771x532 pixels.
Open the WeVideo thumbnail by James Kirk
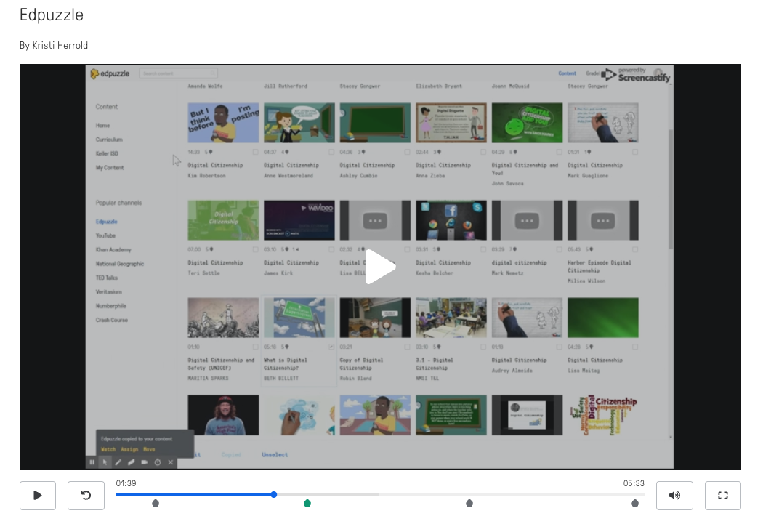(x=299, y=220)
